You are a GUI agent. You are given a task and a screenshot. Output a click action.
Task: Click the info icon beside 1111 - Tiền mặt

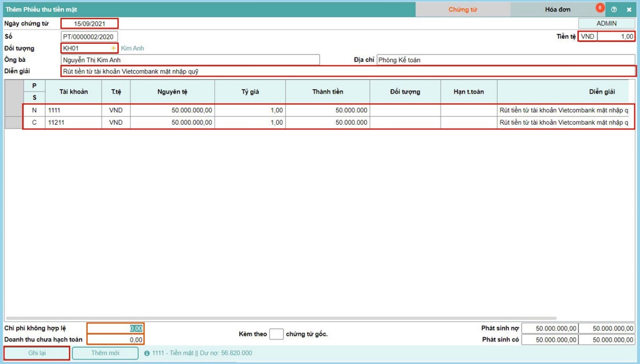[147, 353]
